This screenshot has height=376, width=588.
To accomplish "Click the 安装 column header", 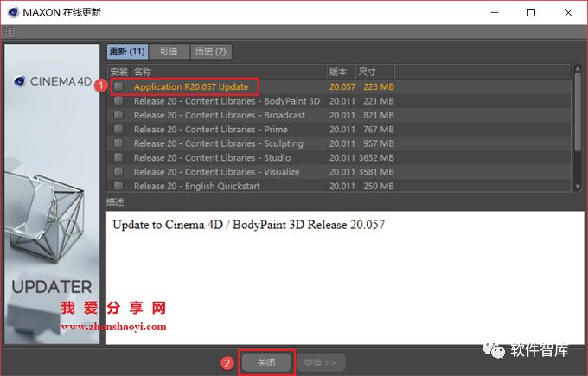I will (119, 72).
